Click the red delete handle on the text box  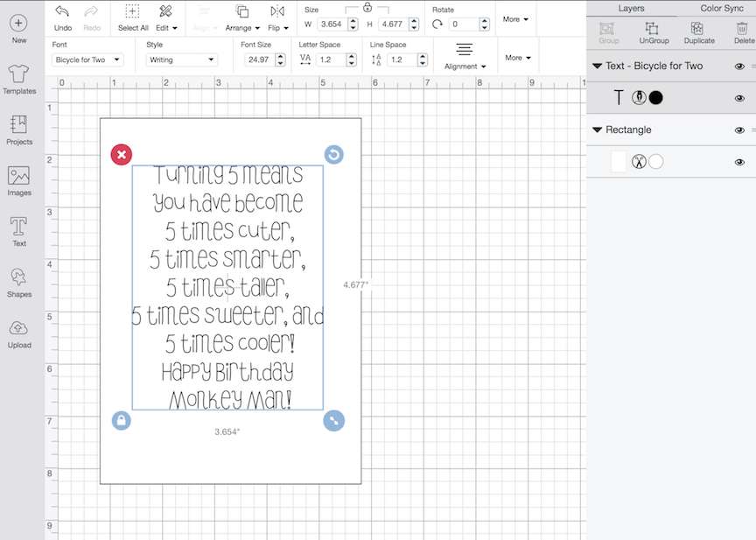pyautogui.click(x=122, y=154)
